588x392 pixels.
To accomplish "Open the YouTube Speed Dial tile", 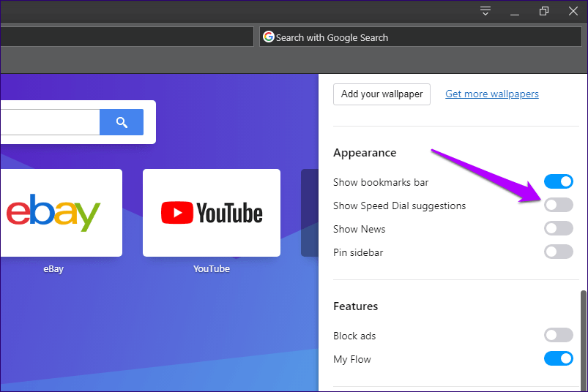I will (x=212, y=213).
